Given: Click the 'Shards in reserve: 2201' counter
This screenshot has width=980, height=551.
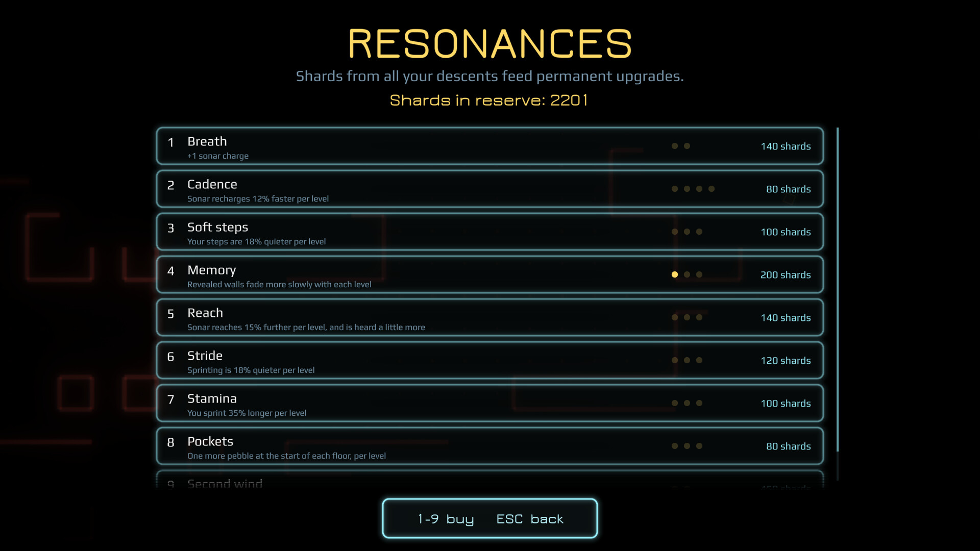Looking at the screenshot, I should click(x=489, y=100).
